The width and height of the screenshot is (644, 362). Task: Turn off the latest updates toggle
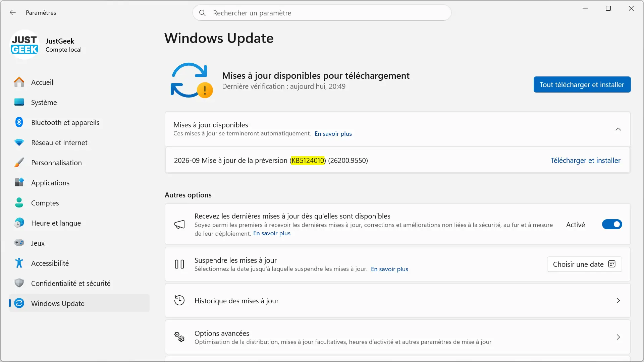point(612,224)
